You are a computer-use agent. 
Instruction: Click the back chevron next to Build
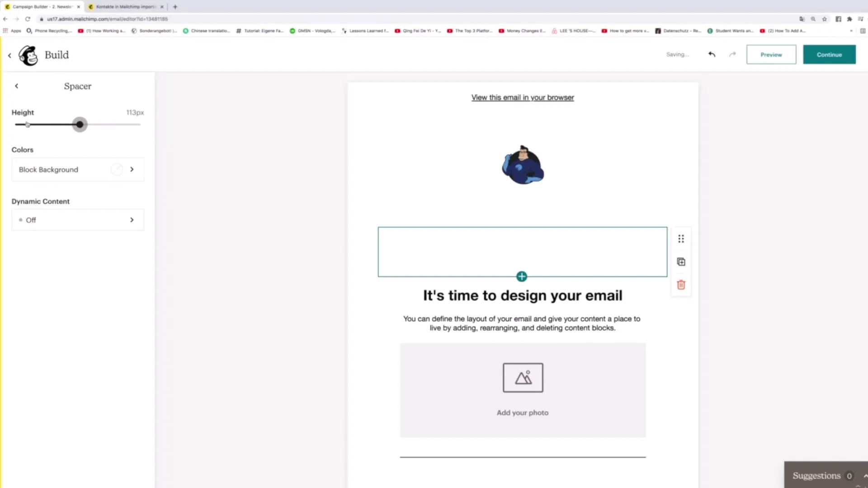pos(9,55)
